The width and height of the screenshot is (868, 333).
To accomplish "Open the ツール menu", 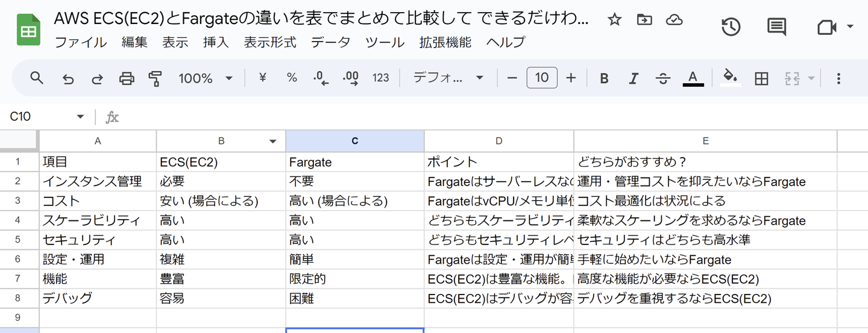I will click(385, 42).
